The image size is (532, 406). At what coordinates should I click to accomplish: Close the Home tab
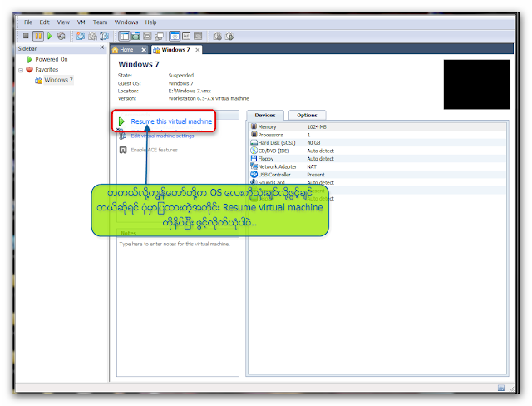[144, 50]
